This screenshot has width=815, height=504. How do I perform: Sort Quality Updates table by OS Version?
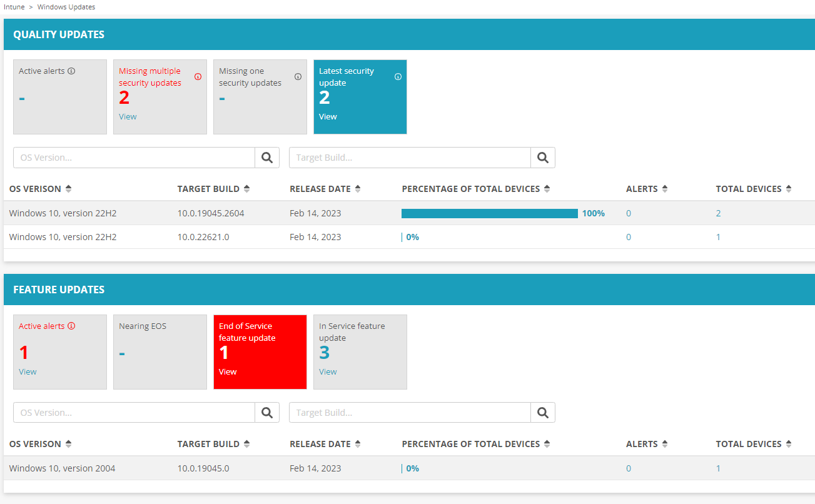(x=68, y=189)
